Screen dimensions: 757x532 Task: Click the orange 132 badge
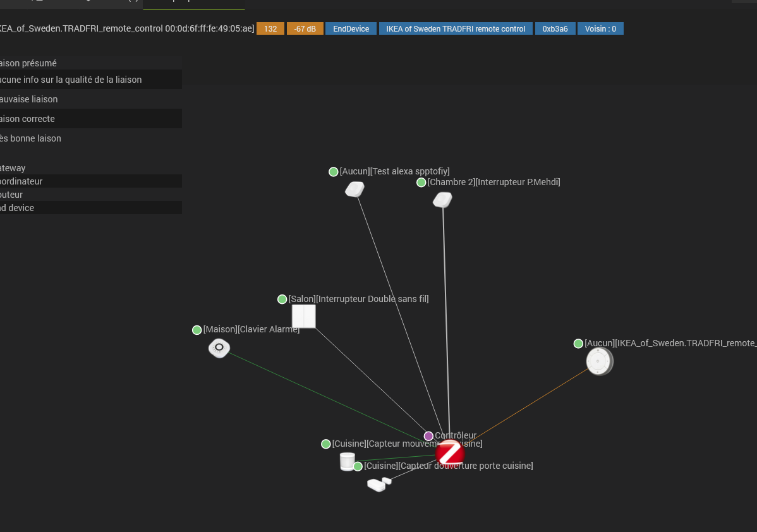coord(270,28)
